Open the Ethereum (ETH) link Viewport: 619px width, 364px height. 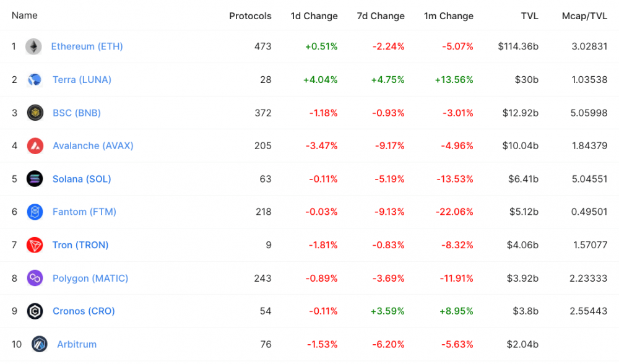pyautogui.click(x=87, y=46)
